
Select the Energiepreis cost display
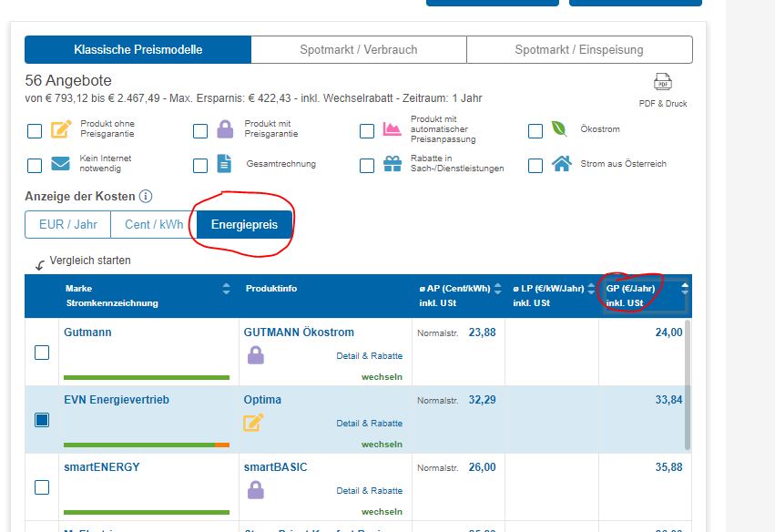[244, 224]
